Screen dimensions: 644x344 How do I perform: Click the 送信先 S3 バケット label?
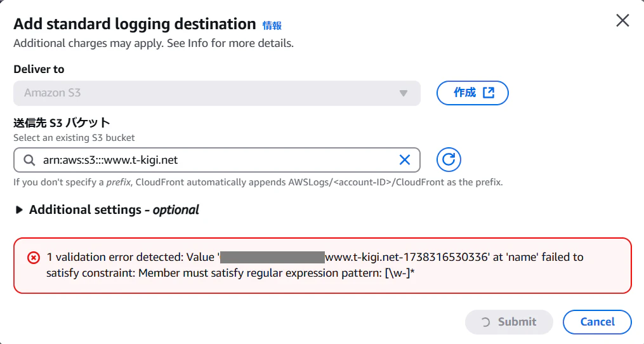pos(62,123)
